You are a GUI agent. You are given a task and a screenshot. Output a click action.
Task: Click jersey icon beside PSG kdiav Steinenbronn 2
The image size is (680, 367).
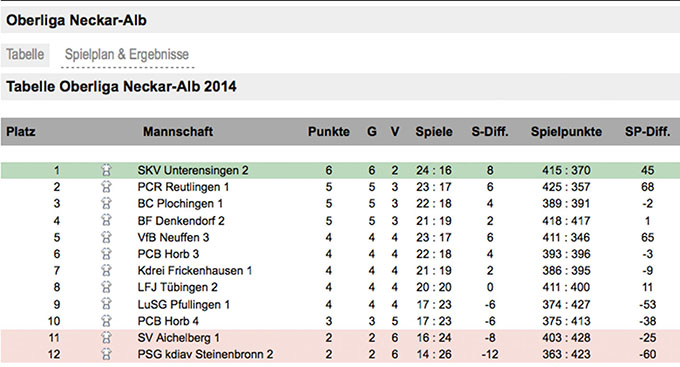[x=106, y=354]
